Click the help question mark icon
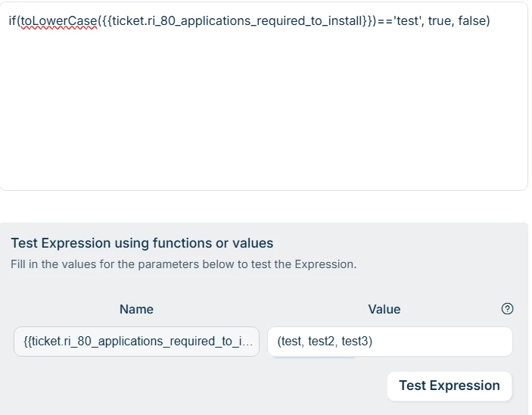Viewport: 532px width, 415px height. point(508,308)
